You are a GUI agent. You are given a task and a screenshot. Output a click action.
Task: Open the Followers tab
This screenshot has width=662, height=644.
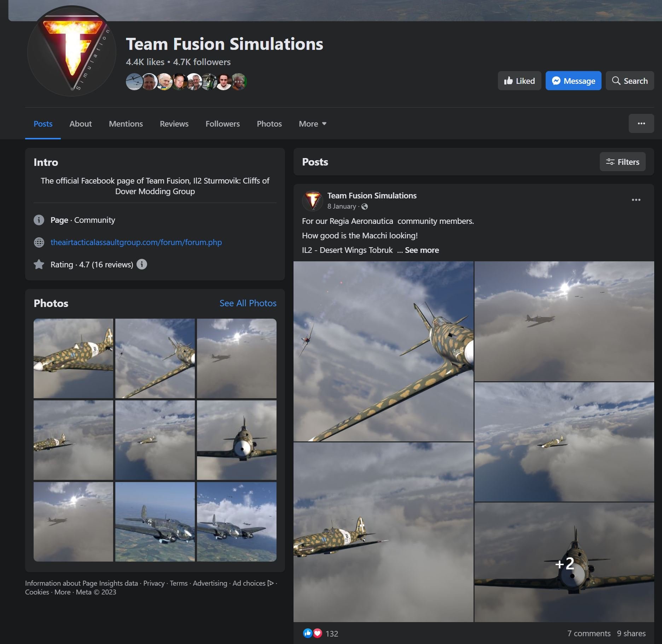coord(223,124)
